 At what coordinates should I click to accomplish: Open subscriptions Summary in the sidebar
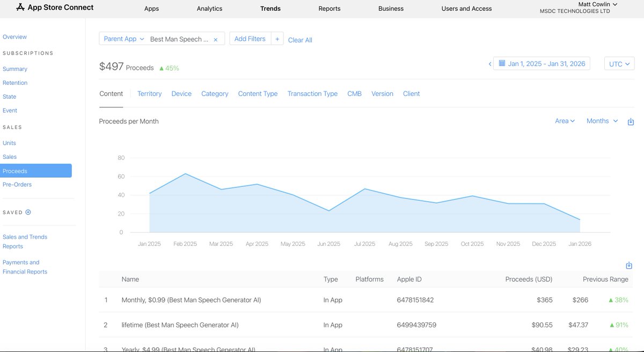15,69
